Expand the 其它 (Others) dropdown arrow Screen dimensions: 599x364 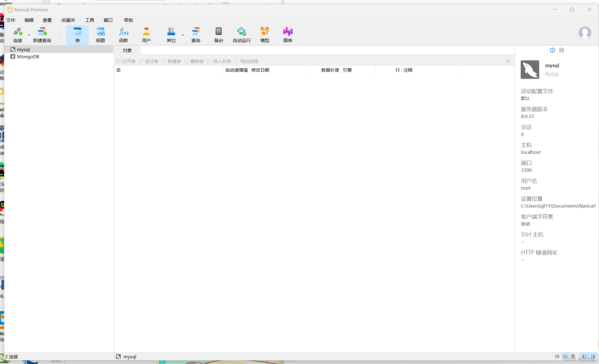coord(183,35)
